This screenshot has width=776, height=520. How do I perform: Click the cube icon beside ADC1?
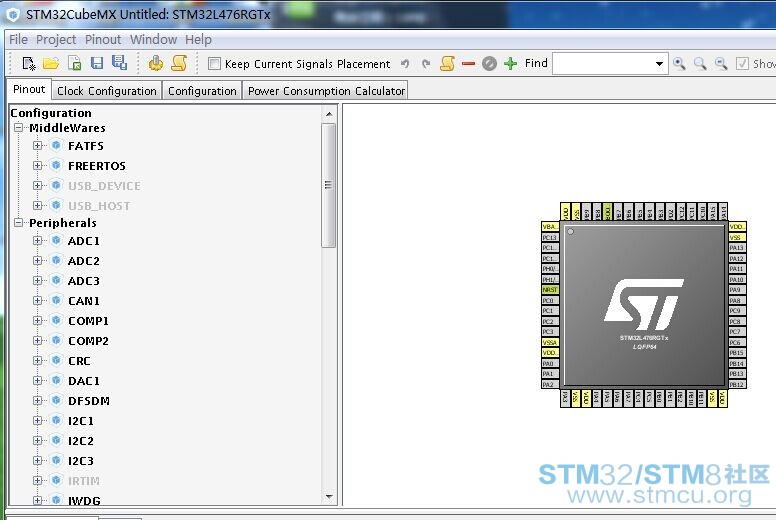[x=56, y=240]
